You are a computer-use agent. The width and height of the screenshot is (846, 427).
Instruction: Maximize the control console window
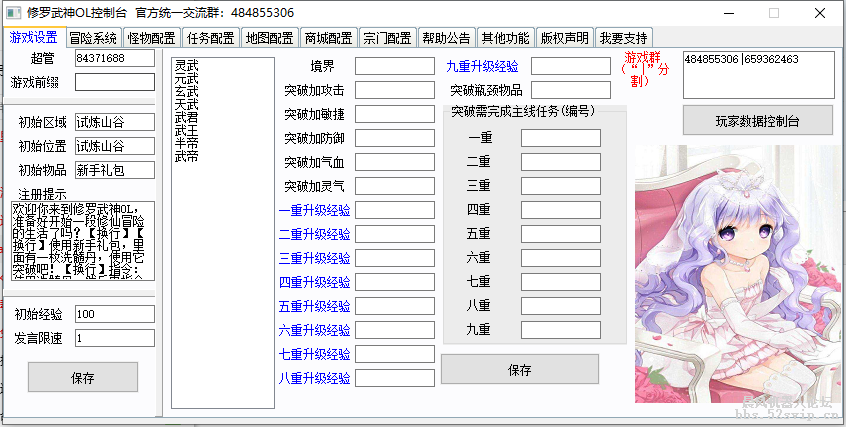click(774, 13)
